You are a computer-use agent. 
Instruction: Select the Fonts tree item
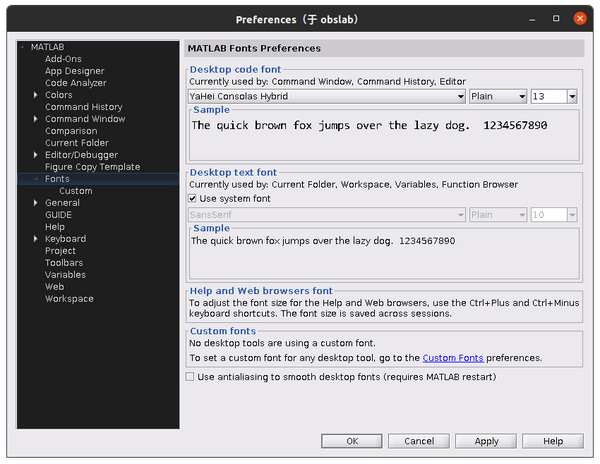[57, 179]
